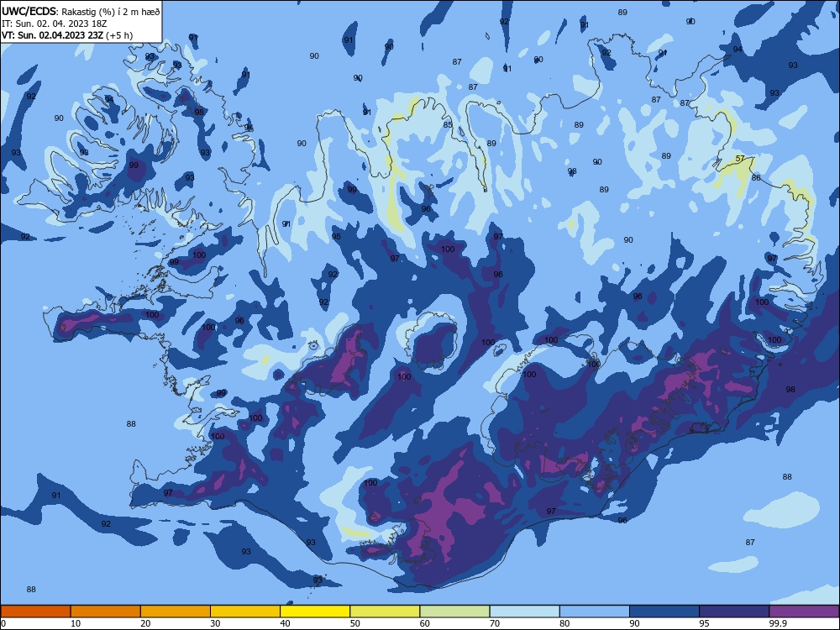Click the legend tick label '0'
The width and height of the screenshot is (840, 630).
point(3,623)
